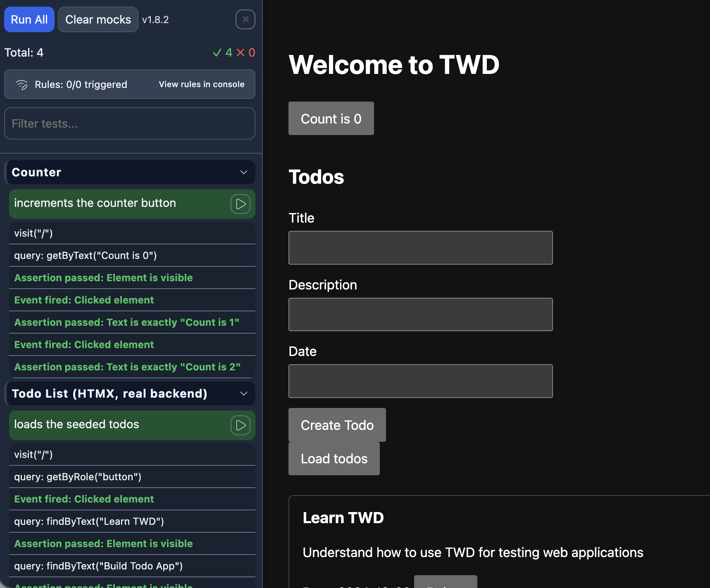Select the query: findByText("Build Todo App") log row
The height and width of the screenshot is (588, 710).
pos(132,566)
